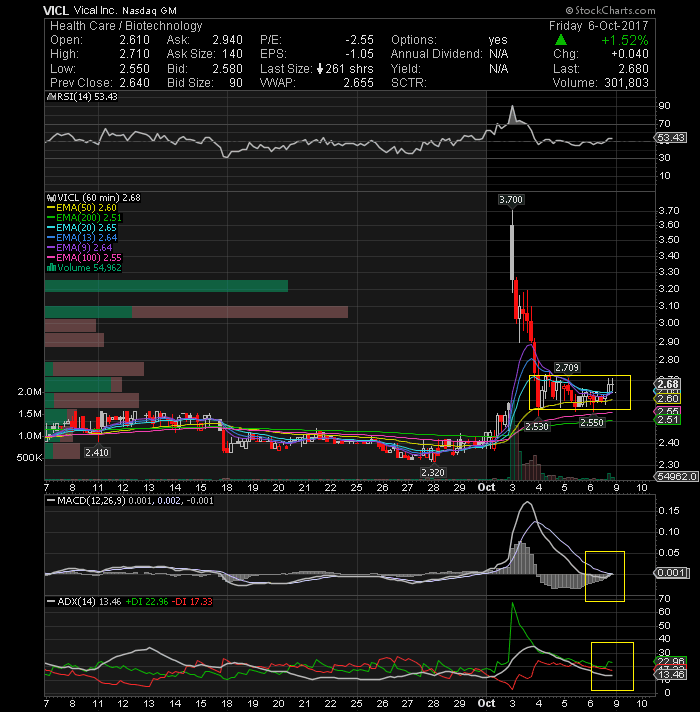This screenshot has height=712, width=700.
Task: Click the 3.700 peak price label
Action: click(x=511, y=200)
